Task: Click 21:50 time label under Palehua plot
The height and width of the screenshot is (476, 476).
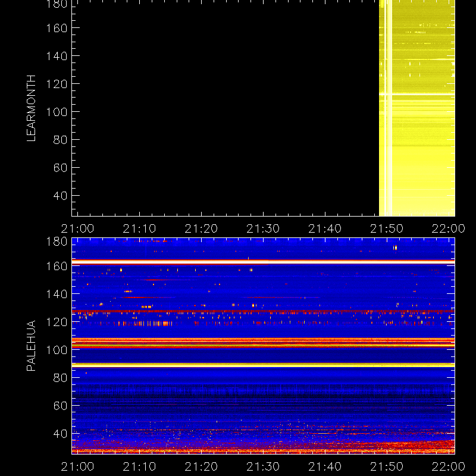Action: pos(387,466)
